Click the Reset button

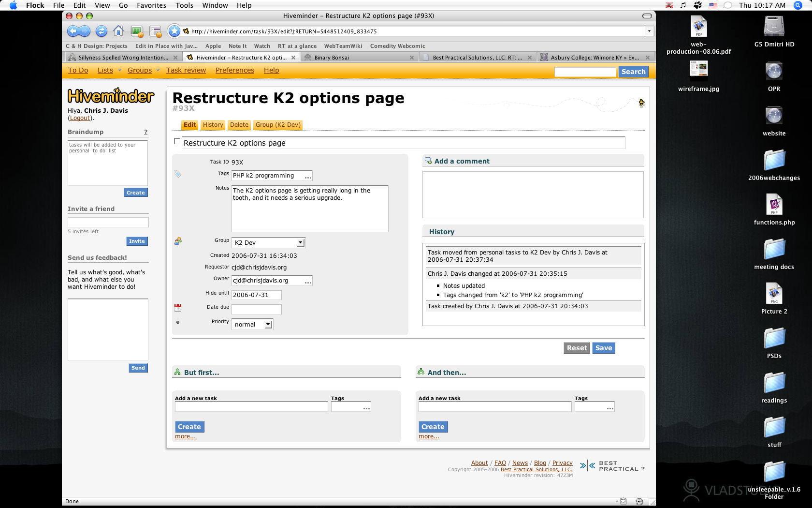tap(577, 348)
